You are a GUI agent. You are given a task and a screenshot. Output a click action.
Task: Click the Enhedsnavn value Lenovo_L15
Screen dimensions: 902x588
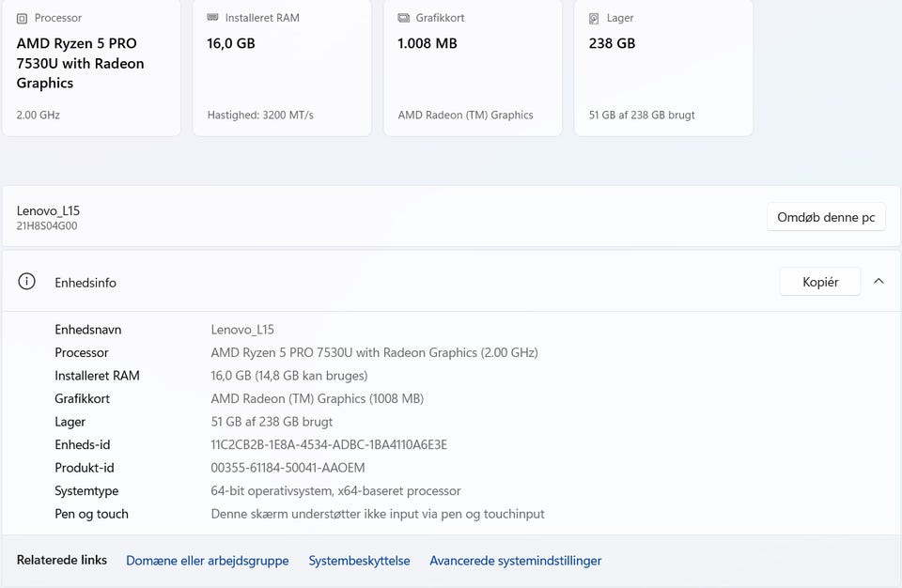pos(242,330)
